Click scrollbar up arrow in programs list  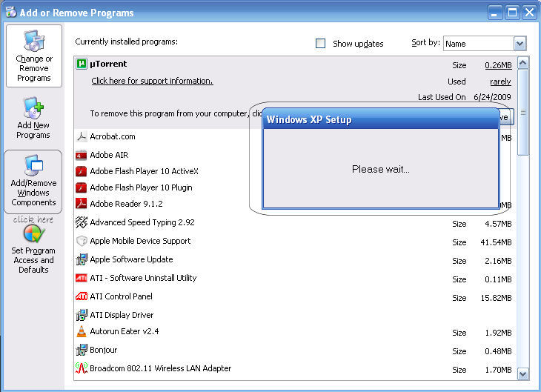point(523,63)
